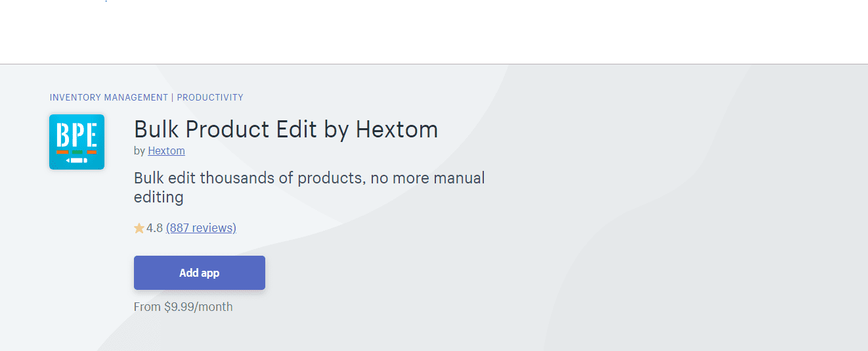Click the blank white header area

tap(433, 32)
